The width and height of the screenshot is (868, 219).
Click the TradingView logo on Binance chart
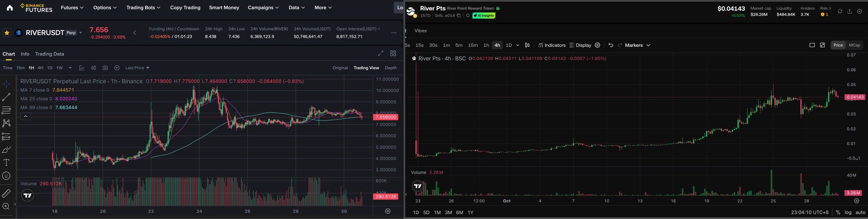click(x=28, y=196)
